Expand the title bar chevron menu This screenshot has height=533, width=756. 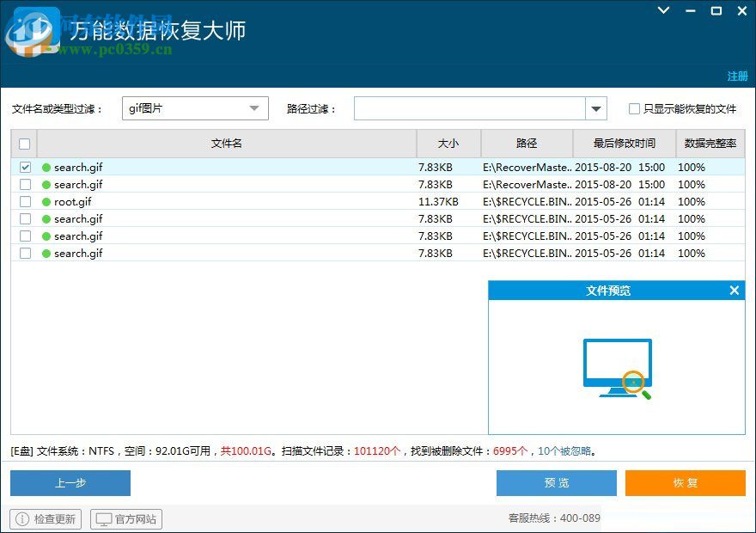(x=661, y=11)
